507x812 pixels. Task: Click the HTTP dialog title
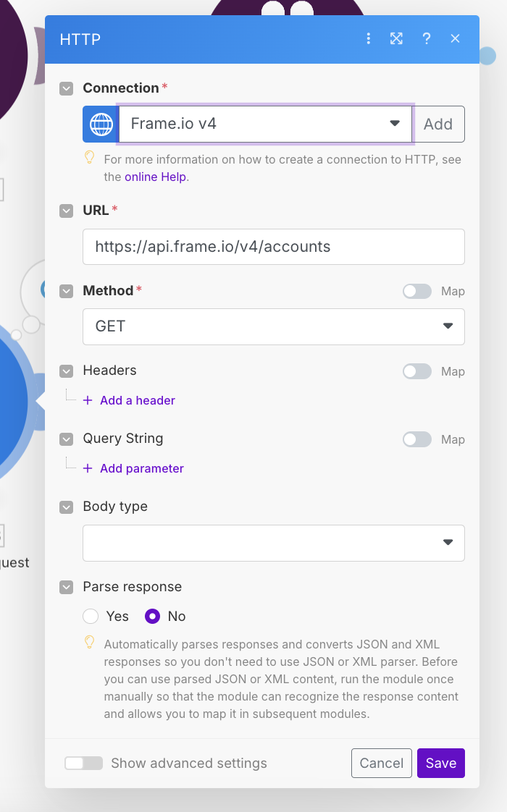pyautogui.click(x=80, y=39)
